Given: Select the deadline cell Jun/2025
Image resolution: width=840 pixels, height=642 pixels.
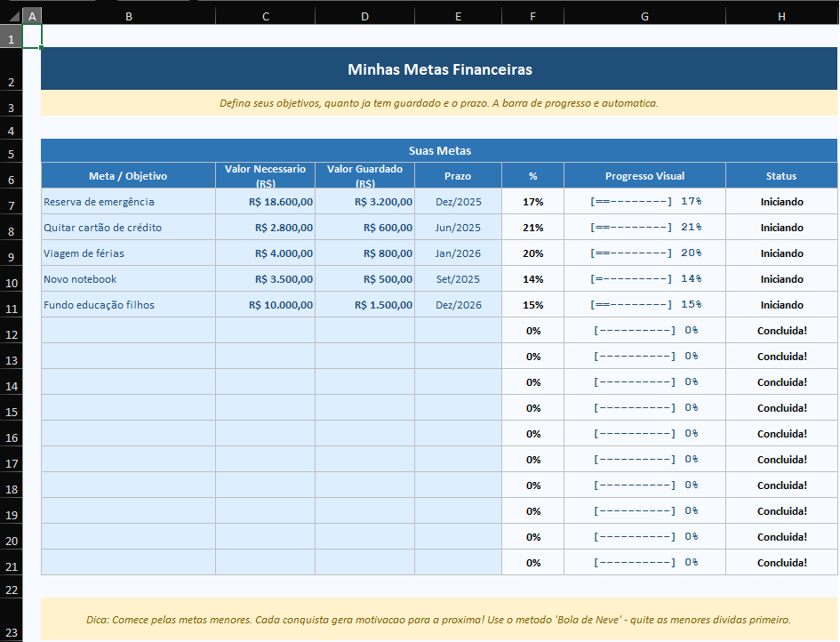Looking at the screenshot, I should [x=458, y=228].
